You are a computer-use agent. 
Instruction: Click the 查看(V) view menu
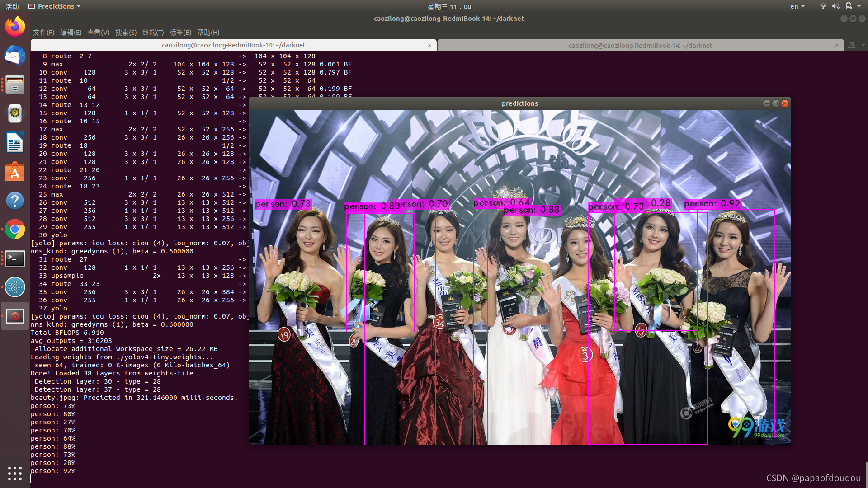click(x=97, y=32)
